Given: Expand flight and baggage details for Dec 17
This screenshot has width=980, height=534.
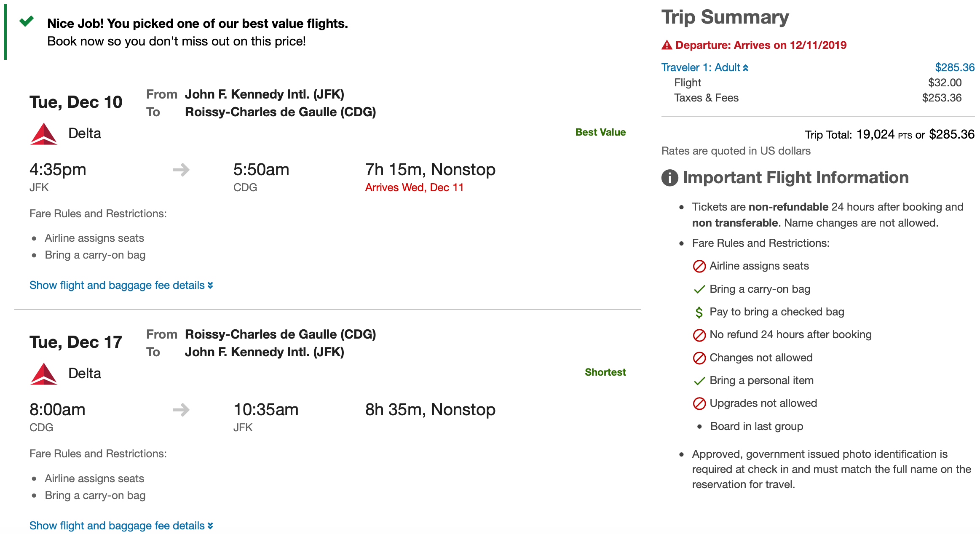Looking at the screenshot, I should coord(121,526).
